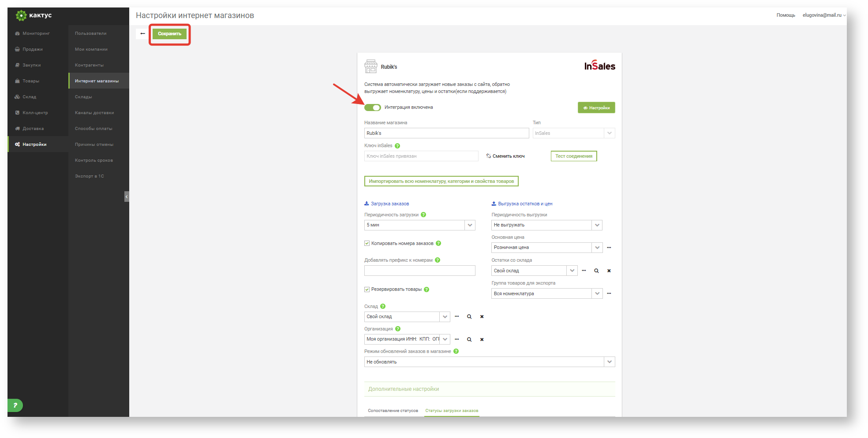Click the back arrow next to Save

click(x=142, y=33)
